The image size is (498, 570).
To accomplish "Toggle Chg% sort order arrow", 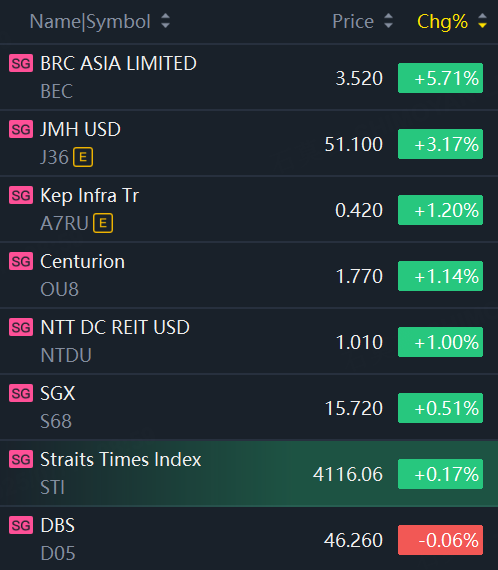I will pos(482,21).
